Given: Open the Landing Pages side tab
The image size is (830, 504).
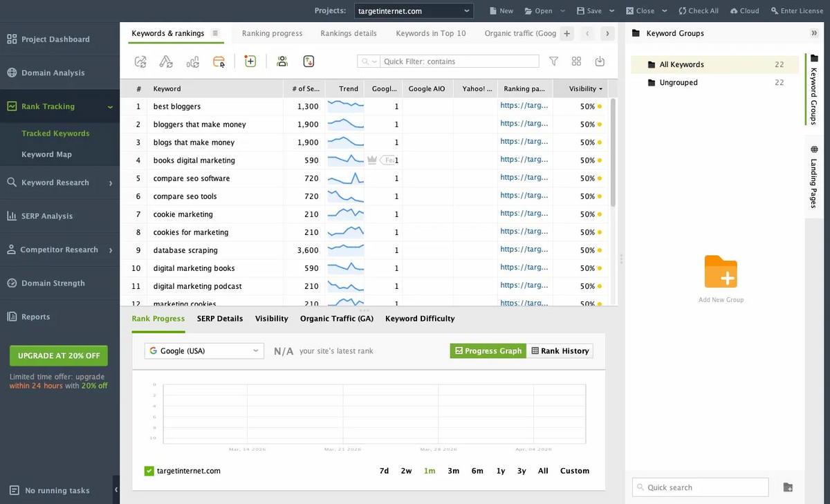Looking at the screenshot, I should (813, 177).
